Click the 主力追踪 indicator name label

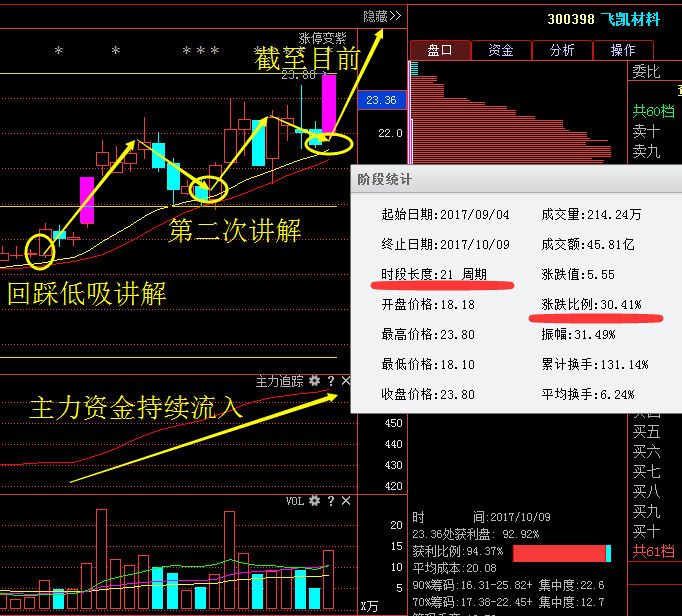[279, 382]
